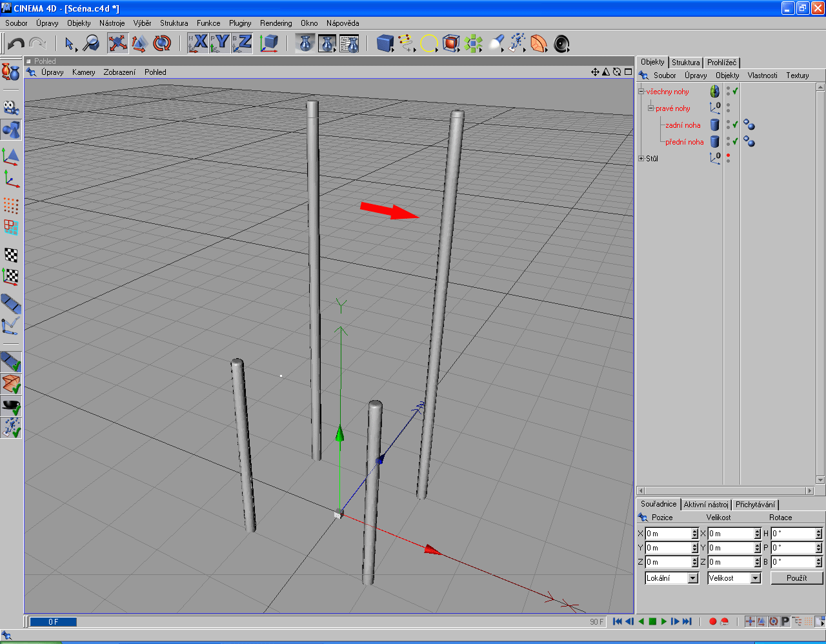
Task: Switch the world/object coordinate system icon
Action: (268, 43)
